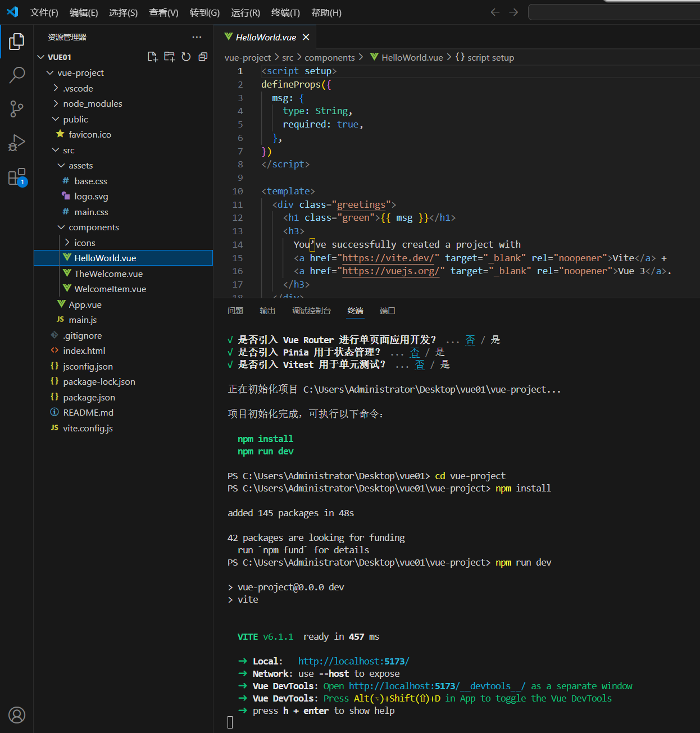700x733 pixels.
Task: Open the Source Control view
Action: click(17, 109)
